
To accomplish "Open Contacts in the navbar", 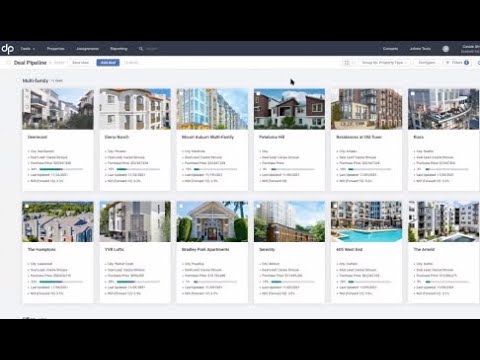I will coord(390,49).
